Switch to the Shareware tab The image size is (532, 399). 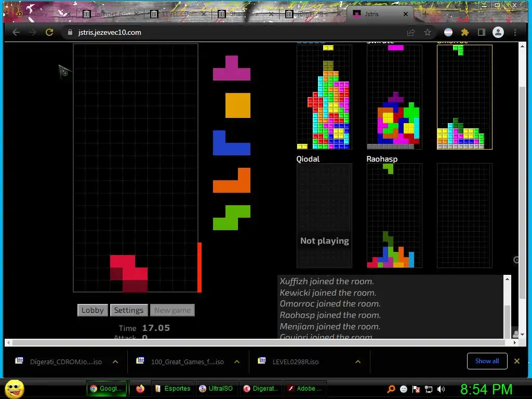point(245,14)
